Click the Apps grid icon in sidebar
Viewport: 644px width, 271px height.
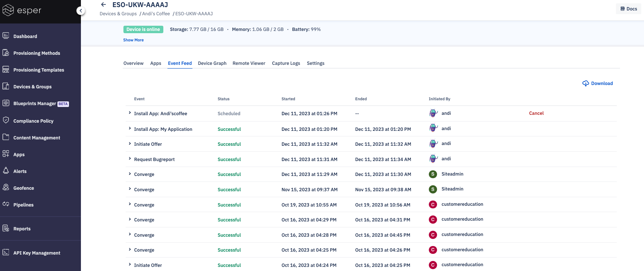6,154
